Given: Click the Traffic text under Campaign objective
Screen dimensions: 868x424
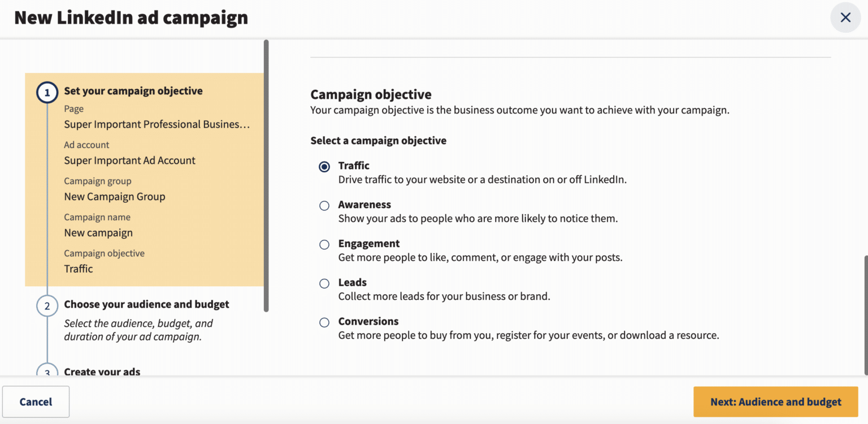Looking at the screenshot, I should click(x=78, y=268).
